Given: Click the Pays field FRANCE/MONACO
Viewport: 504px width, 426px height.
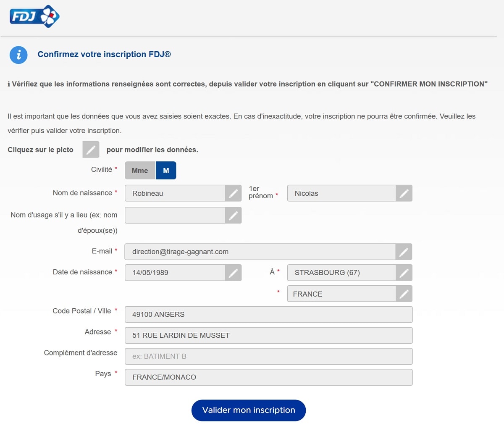Looking at the screenshot, I should click(269, 377).
